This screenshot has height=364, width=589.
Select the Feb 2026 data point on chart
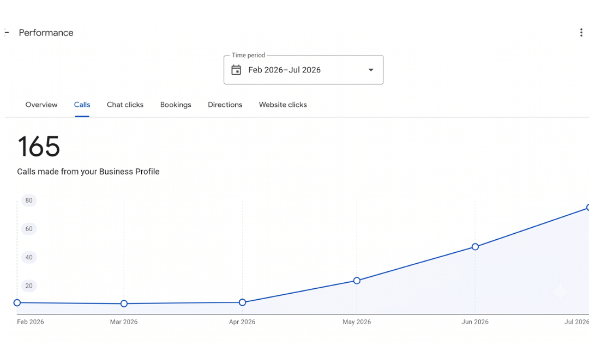(x=17, y=303)
